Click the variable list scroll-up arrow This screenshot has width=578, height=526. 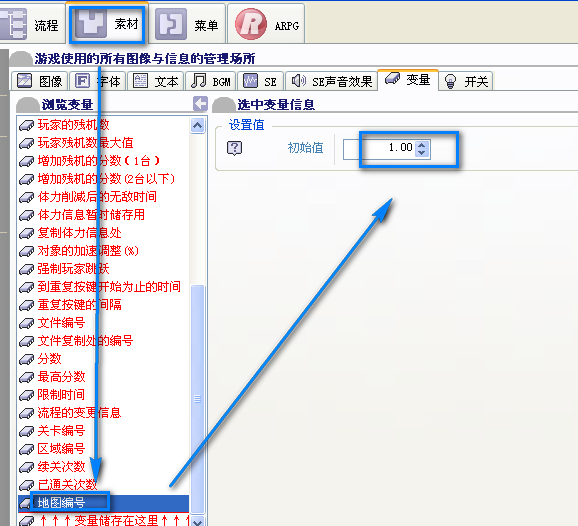(198, 125)
